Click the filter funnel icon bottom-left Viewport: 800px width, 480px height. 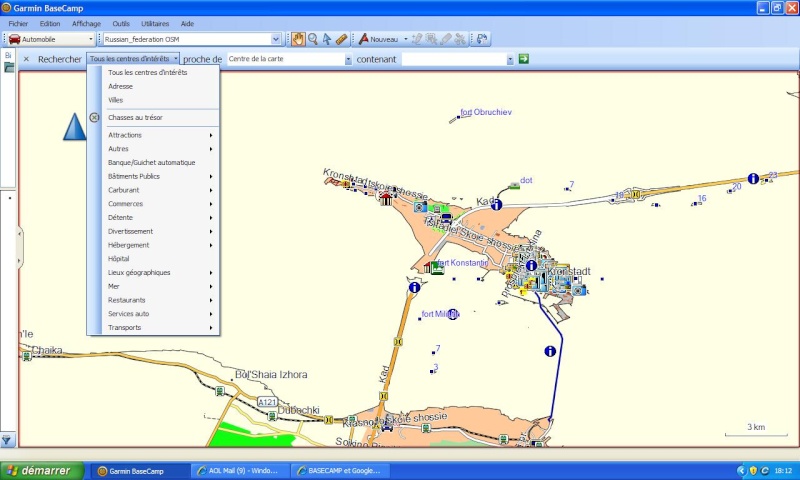coord(7,440)
